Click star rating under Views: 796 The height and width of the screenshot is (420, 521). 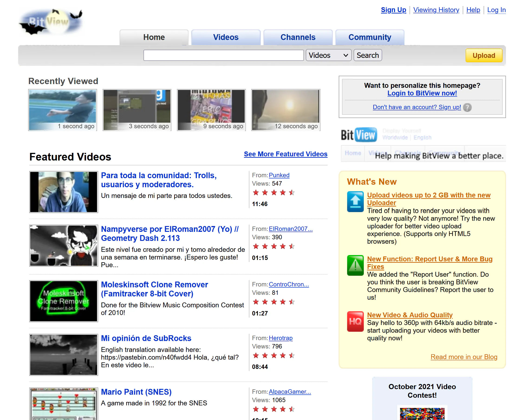point(274,355)
